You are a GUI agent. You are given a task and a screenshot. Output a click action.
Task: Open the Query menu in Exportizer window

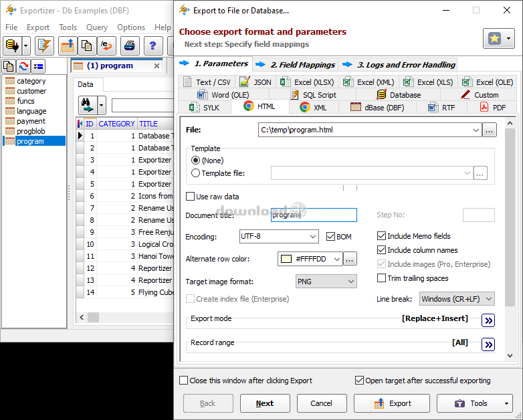coord(97,27)
